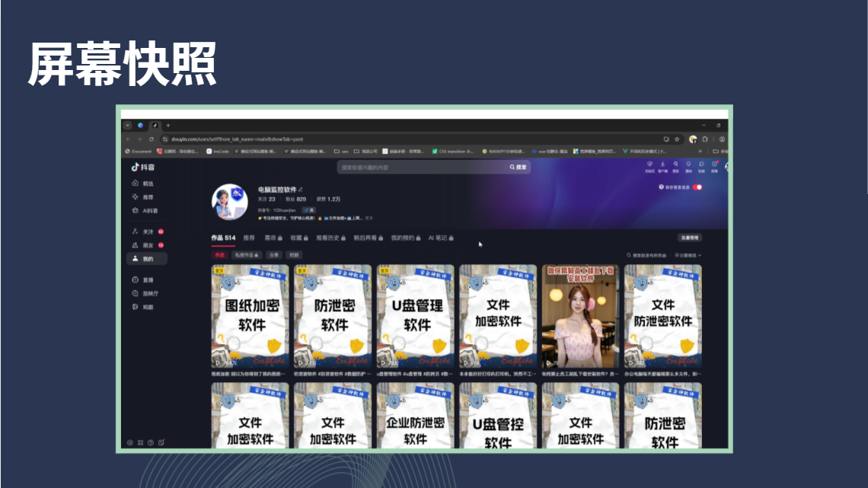868x488 pixels.
Task: Expand the 日期筛选 dropdown
Action: coord(688,256)
